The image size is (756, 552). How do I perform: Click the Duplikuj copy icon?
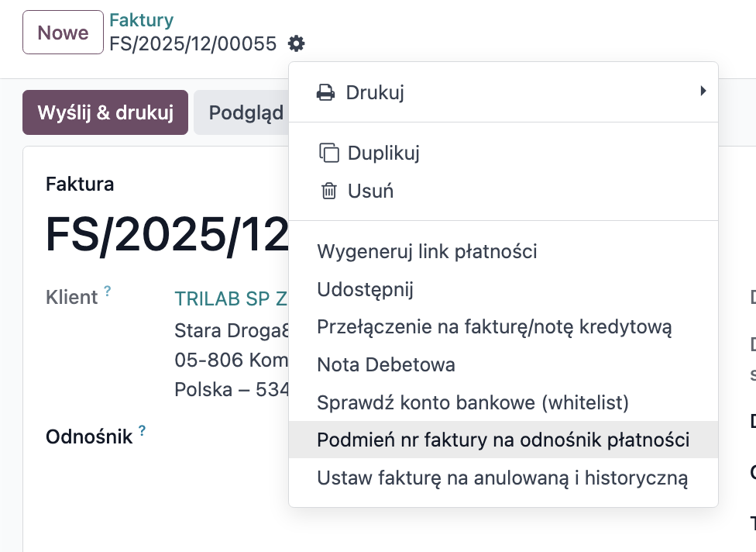[x=329, y=153]
